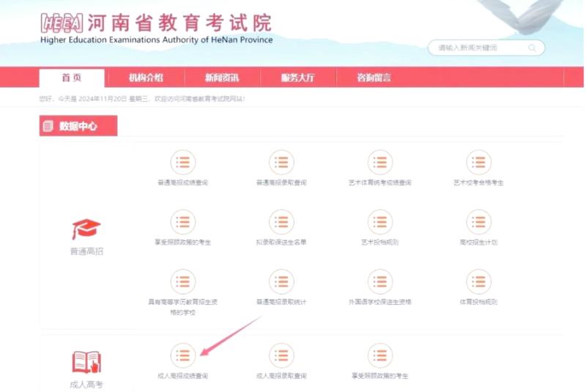Screen dimensions: 586x392
Task: Open 享受照顾政策的考生 icon in 普通高招 section
Action: [182, 222]
